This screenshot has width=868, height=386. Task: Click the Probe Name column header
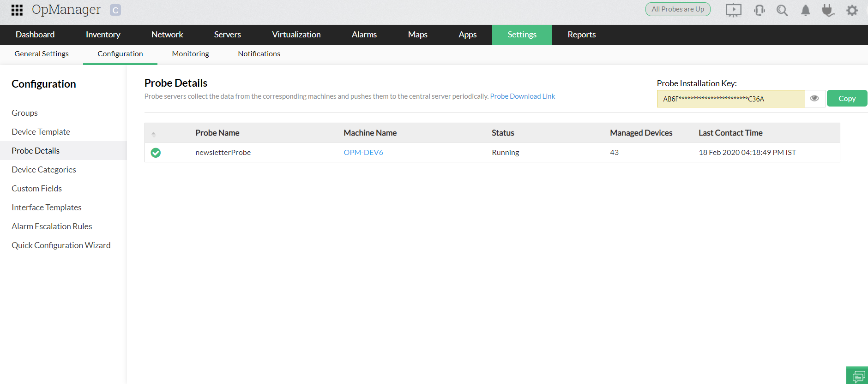click(217, 133)
